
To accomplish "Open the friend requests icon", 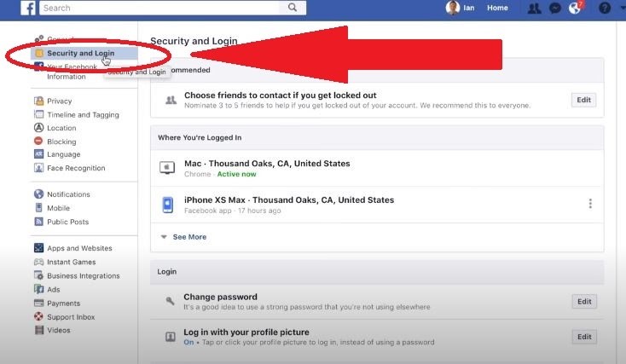I will (534, 8).
